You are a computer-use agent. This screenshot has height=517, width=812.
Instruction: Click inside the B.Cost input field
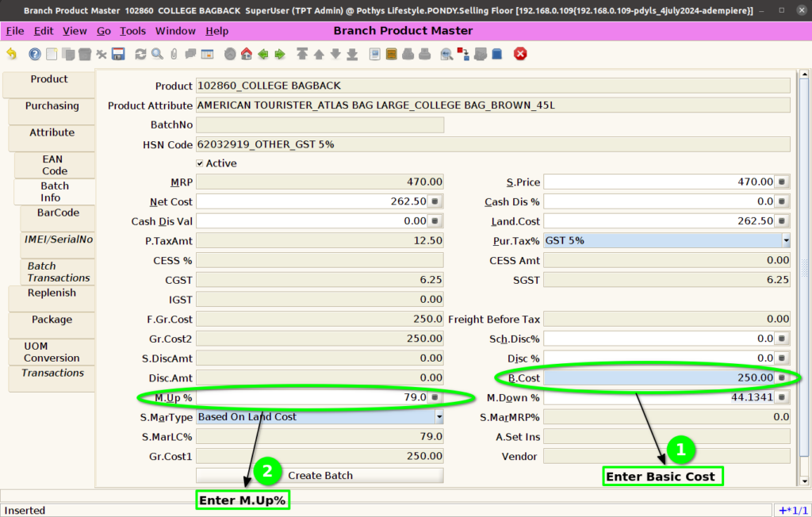[659, 377]
